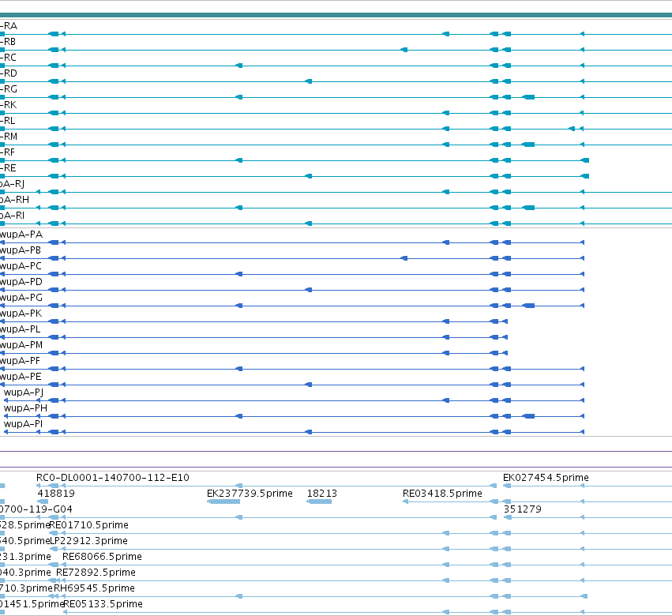This screenshot has height=616, width=672.
Task: Select the wupA-PH transcript label
Action: click(25, 408)
